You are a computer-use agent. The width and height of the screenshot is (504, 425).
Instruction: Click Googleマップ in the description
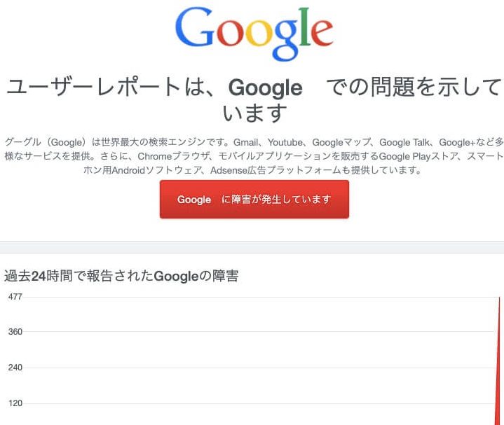(x=342, y=142)
